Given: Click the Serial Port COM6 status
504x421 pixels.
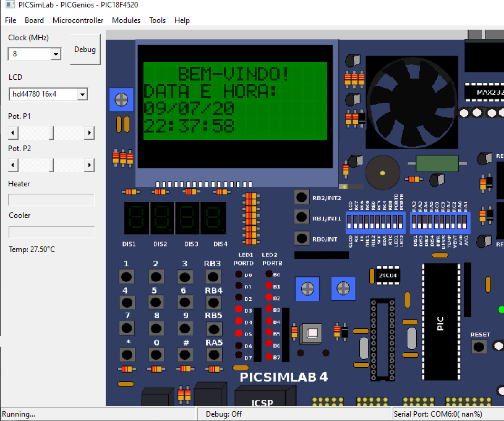Looking at the screenshot, I should click(x=438, y=414).
